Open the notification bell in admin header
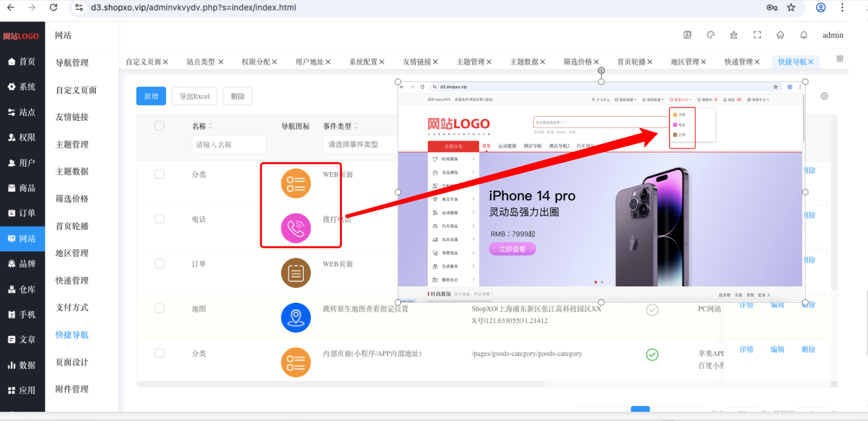The height and width of the screenshot is (421, 868). tap(804, 35)
